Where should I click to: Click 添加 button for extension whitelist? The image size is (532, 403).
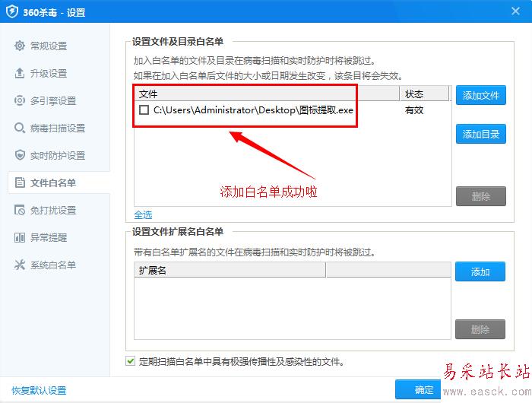(x=480, y=271)
